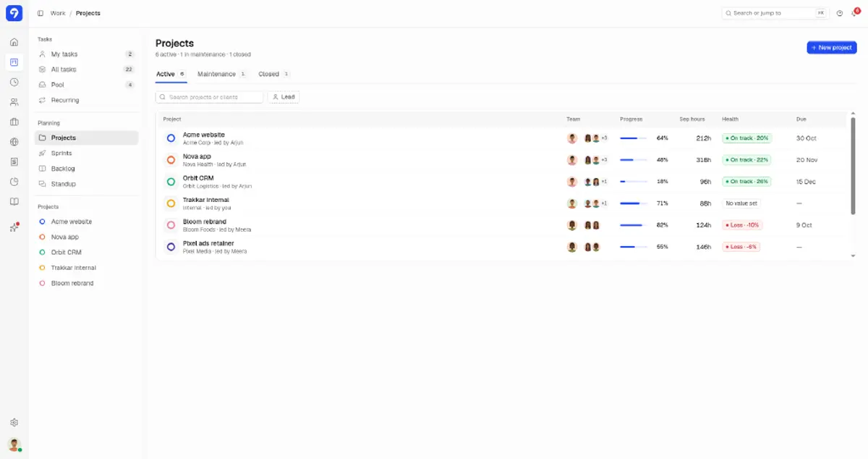Click the Nova app row circle icon
The image size is (868, 459).
pyautogui.click(x=171, y=160)
